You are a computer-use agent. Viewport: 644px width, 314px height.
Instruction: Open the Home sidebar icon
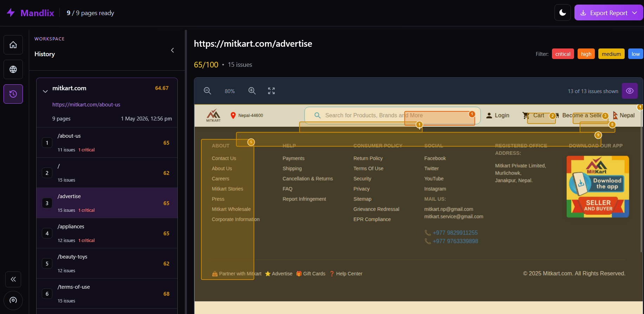click(13, 45)
